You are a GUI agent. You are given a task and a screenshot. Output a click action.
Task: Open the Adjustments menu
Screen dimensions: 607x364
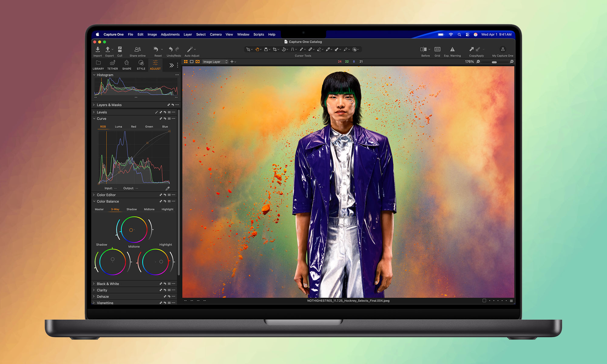tap(170, 35)
